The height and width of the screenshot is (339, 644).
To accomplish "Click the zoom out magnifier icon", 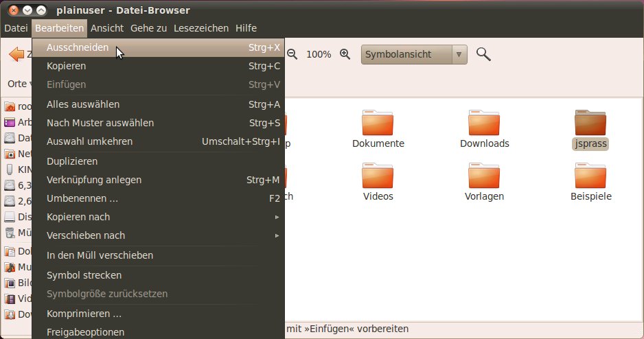I will (x=292, y=54).
